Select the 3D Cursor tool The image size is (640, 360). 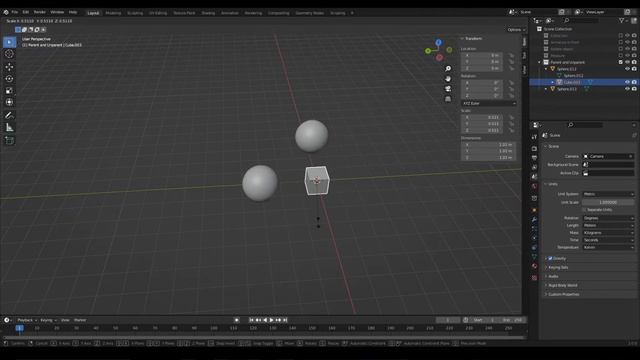click(9, 54)
